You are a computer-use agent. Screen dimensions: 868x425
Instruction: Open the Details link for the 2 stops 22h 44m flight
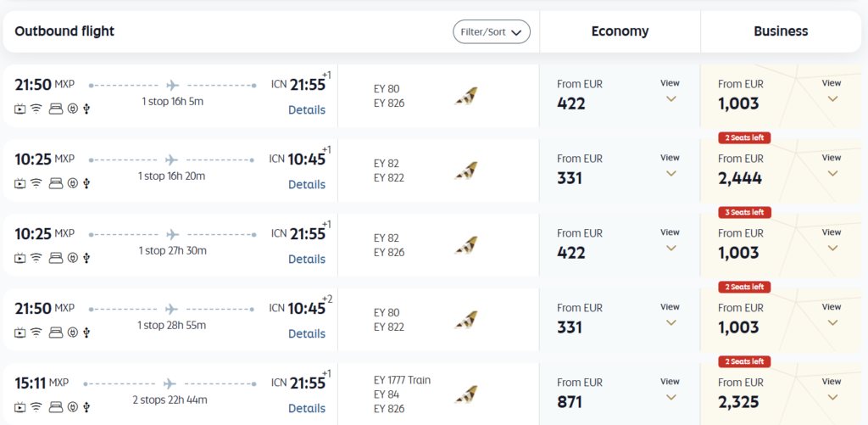pyautogui.click(x=306, y=408)
